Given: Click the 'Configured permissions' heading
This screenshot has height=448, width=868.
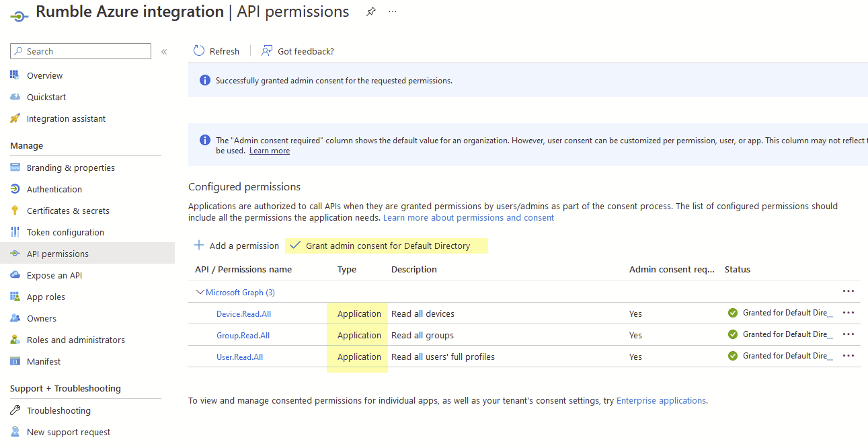Looking at the screenshot, I should (244, 186).
